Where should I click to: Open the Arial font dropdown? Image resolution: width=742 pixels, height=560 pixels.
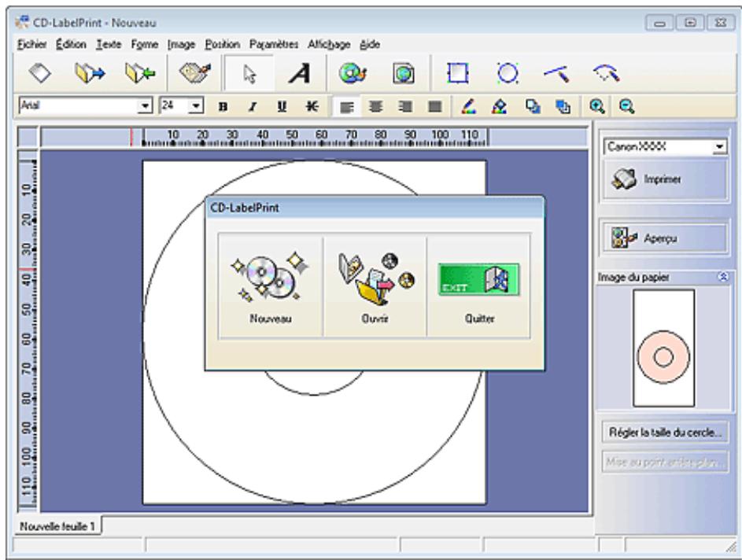tap(146, 106)
